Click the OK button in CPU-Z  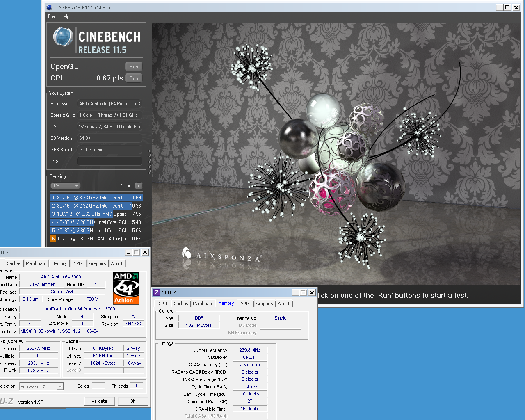click(132, 401)
